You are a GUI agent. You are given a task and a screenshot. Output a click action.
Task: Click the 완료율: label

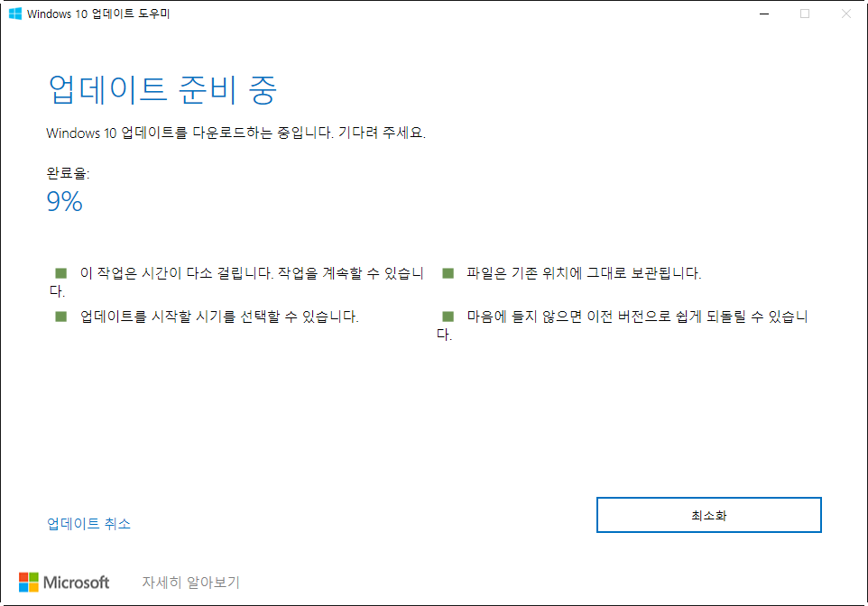68,173
